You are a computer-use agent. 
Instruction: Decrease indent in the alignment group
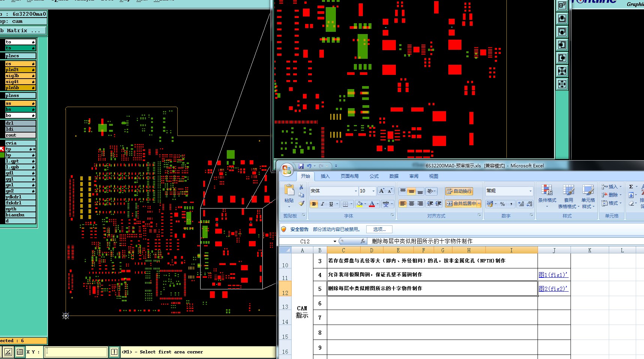[x=430, y=204]
